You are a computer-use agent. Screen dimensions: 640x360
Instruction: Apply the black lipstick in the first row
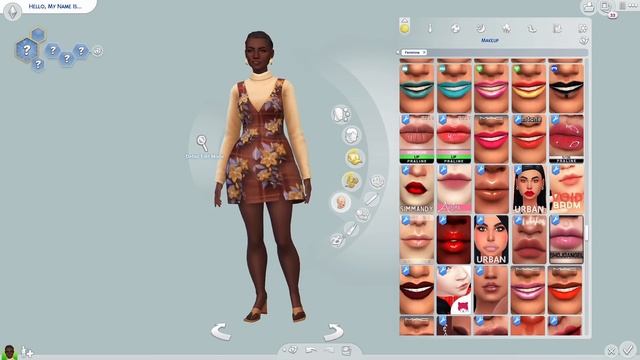566,88
